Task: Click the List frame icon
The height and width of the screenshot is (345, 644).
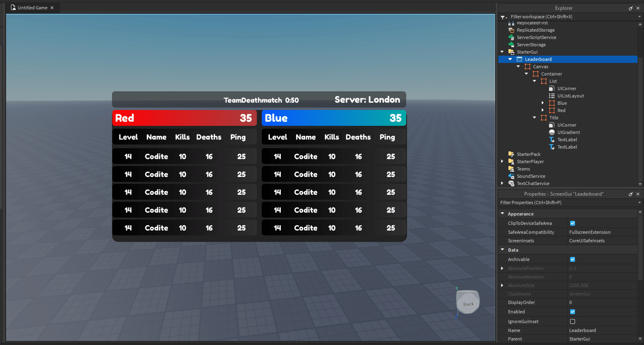Action: (544, 81)
